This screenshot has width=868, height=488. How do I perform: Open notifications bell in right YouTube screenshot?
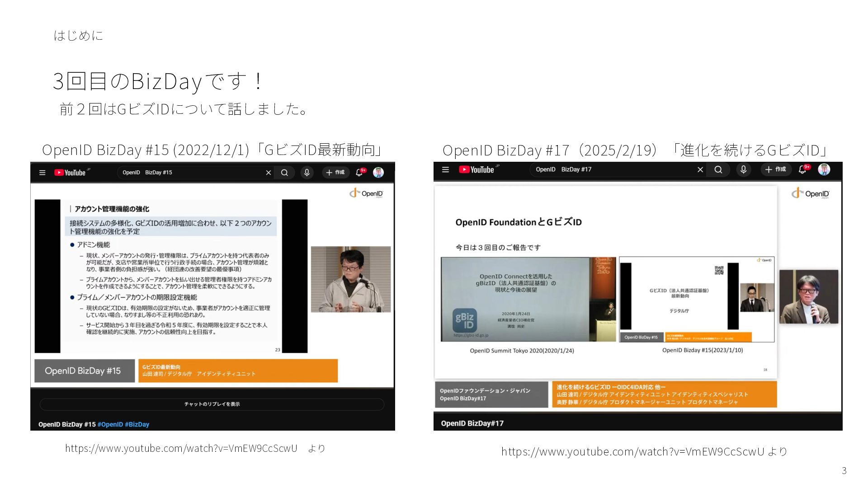pos(802,169)
